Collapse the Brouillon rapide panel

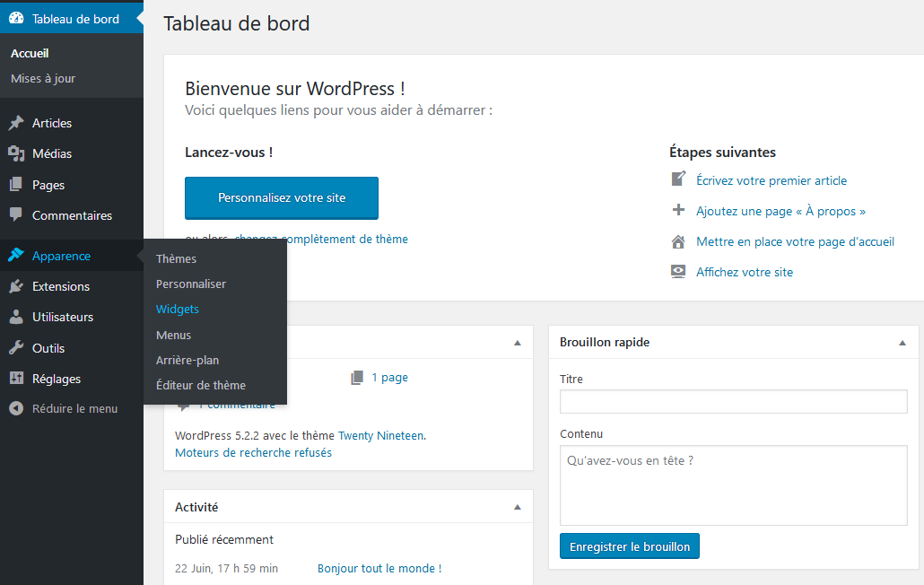902,343
